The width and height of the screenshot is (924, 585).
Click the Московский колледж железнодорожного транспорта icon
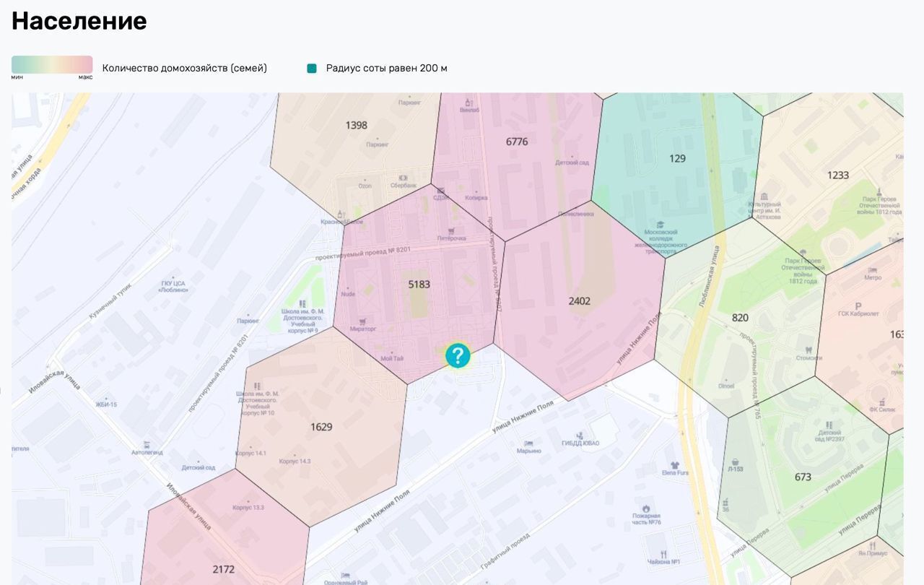(x=660, y=224)
